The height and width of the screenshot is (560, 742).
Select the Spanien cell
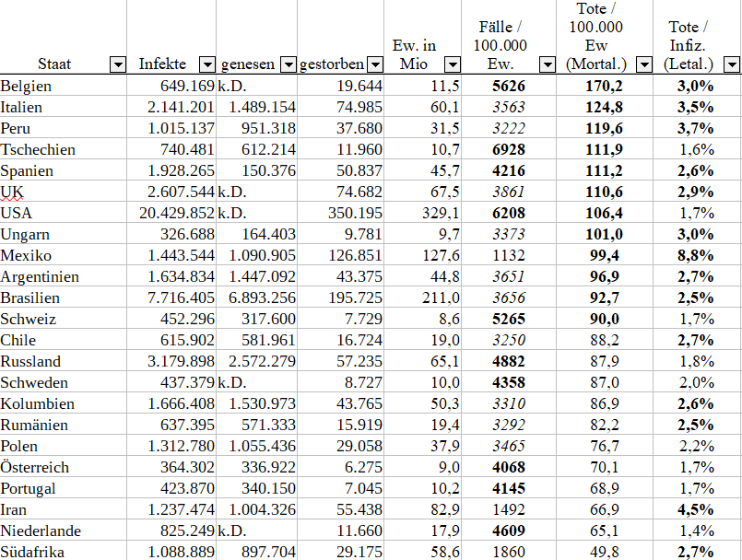point(63,170)
